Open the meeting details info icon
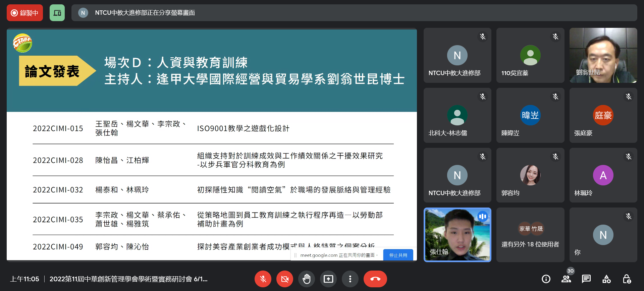 click(546, 279)
